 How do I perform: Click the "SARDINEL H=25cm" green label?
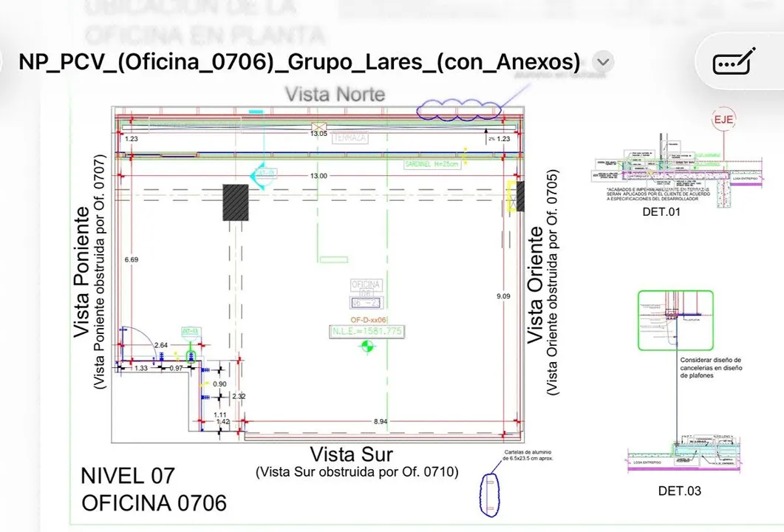(x=432, y=165)
